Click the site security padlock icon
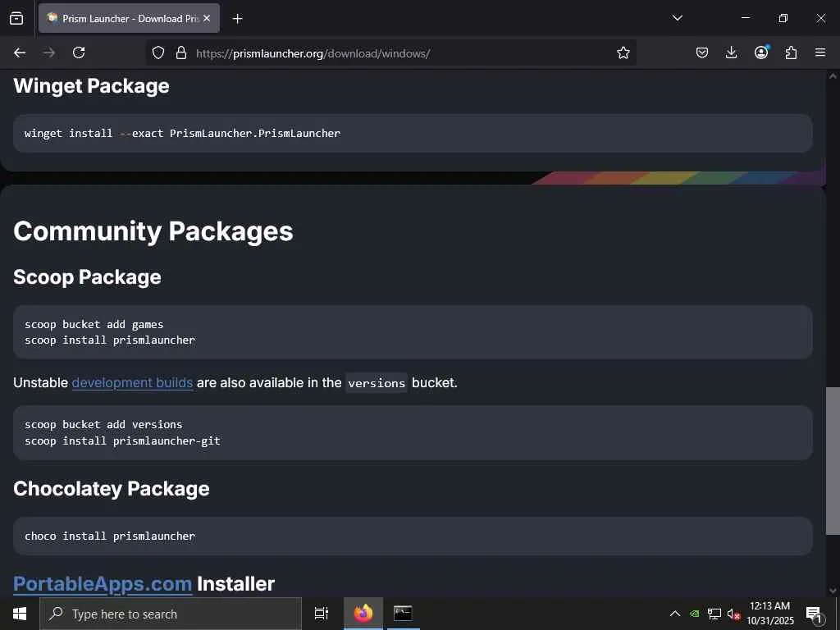840x630 pixels. (181, 52)
